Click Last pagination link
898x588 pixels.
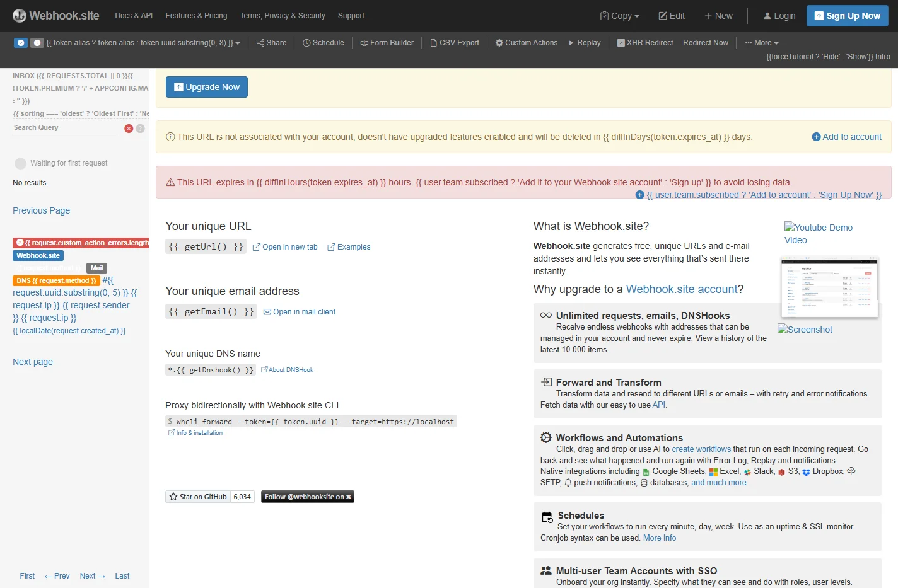coord(122,576)
